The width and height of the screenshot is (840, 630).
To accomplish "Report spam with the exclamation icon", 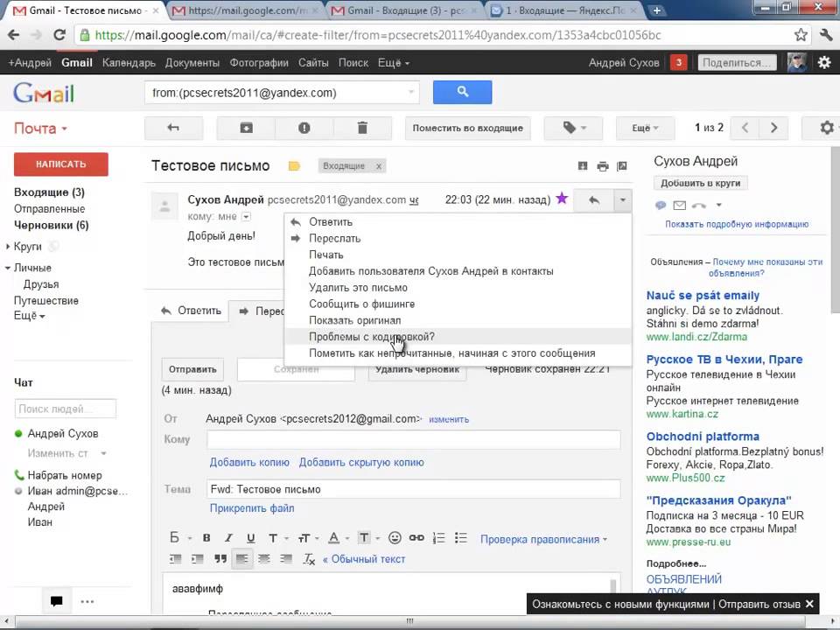I will coord(304,128).
